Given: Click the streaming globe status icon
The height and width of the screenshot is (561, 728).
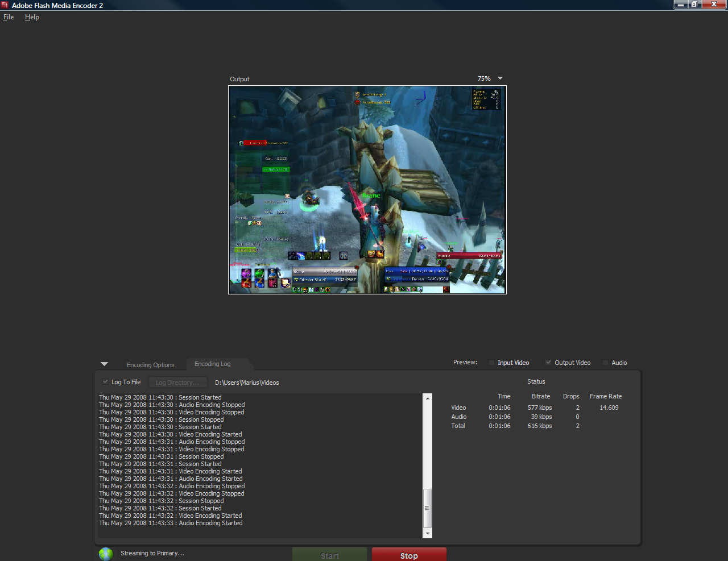Looking at the screenshot, I should [x=106, y=554].
